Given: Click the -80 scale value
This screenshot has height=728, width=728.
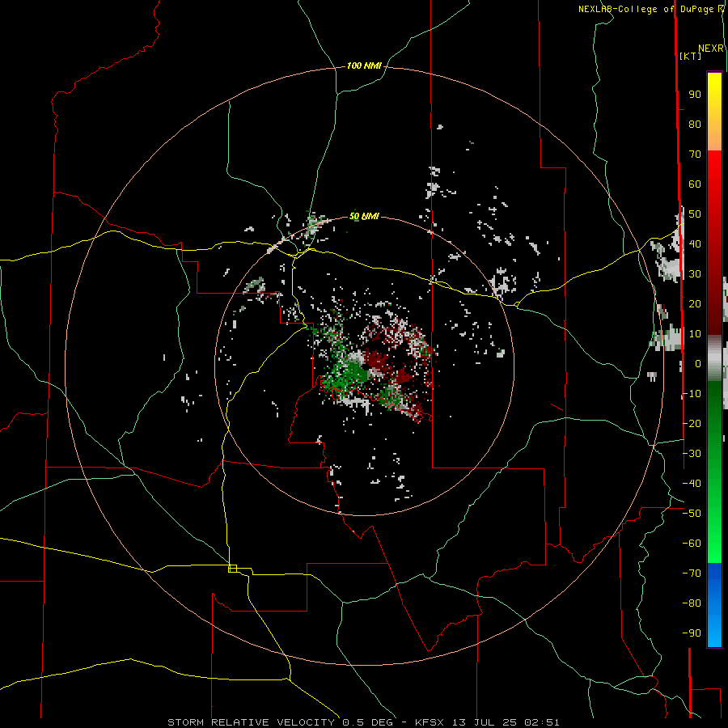Looking at the screenshot, I should tap(692, 603).
